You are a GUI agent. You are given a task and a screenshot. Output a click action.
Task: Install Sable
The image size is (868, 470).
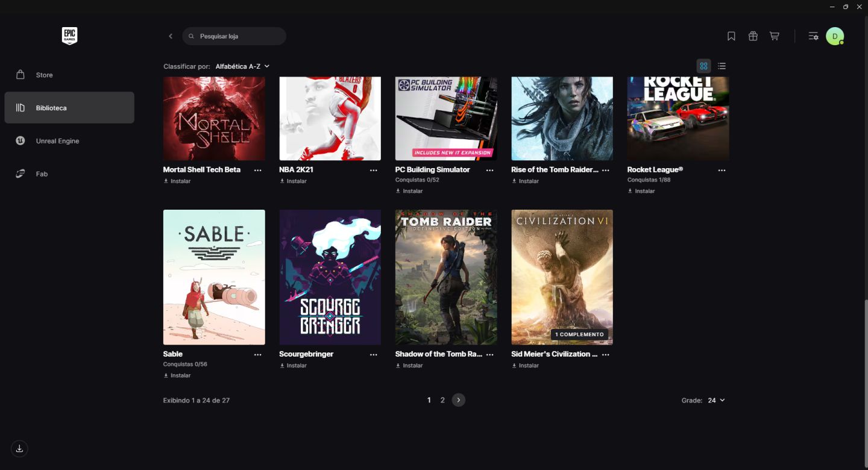click(x=177, y=375)
